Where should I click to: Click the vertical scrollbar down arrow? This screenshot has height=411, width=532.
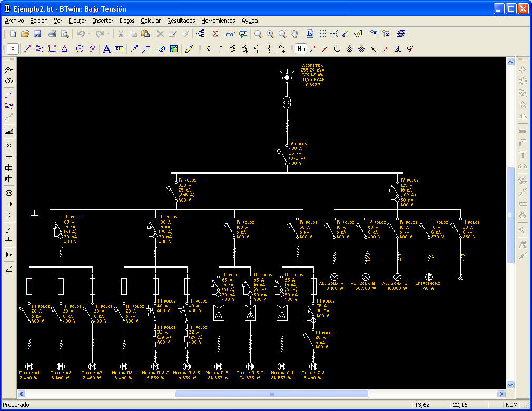point(509,385)
